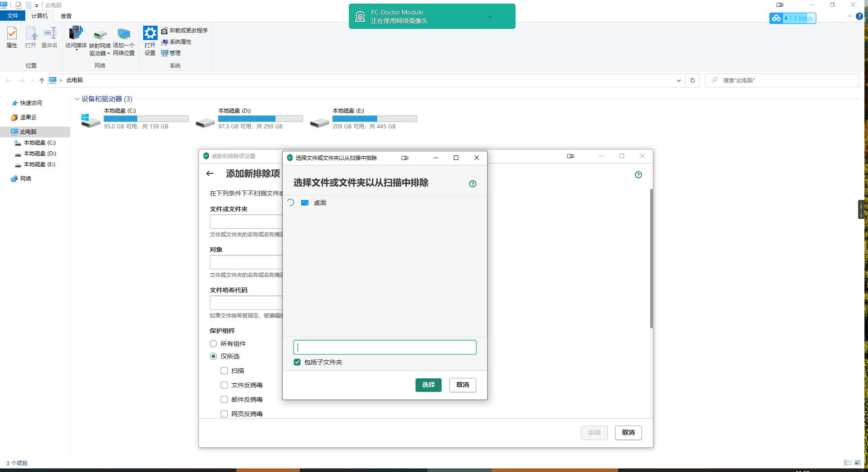Expand the PC-Doctor Module notification chevron
This screenshot has width=868, height=472.
490,17
